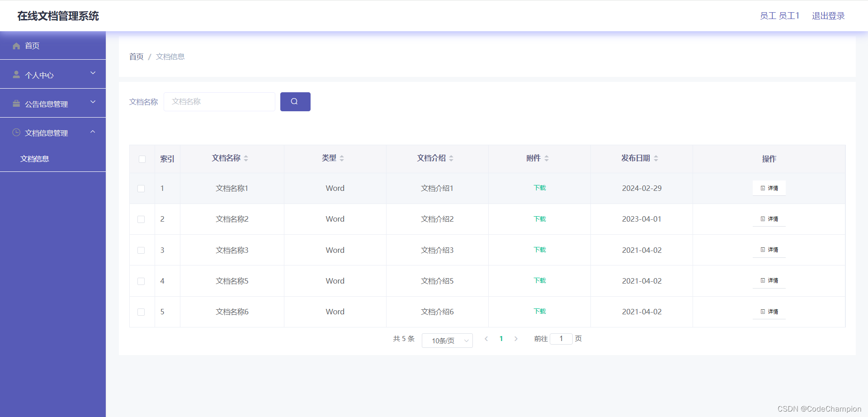Open 详情 for row 文档名称6
The image size is (868, 417).
coord(769,312)
